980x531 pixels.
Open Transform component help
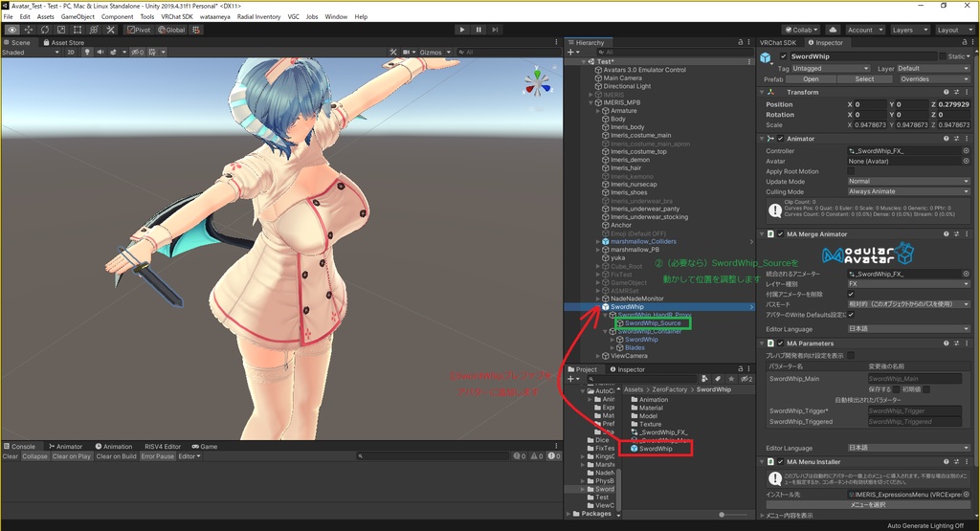coord(947,92)
